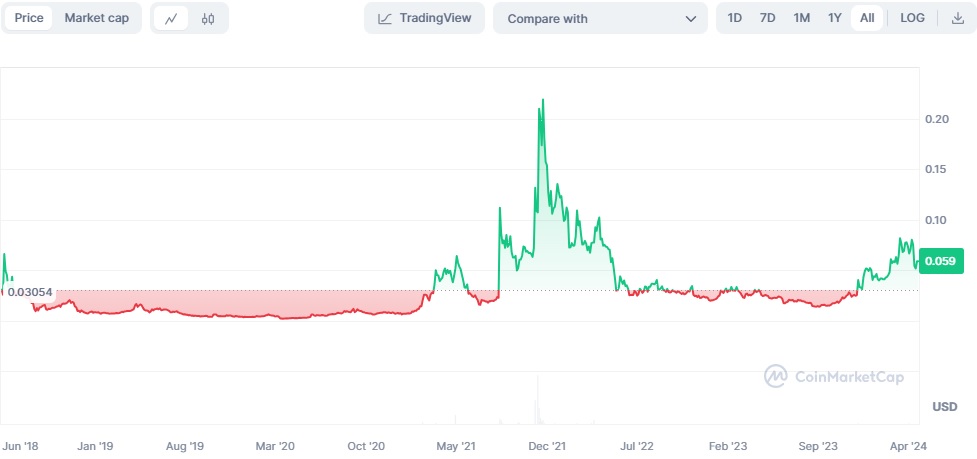The image size is (977, 459).
Task: Click the May '21 x-axis label
Action: pyautogui.click(x=456, y=447)
